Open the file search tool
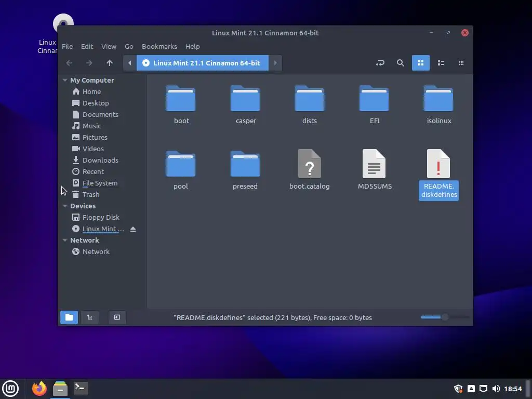The height and width of the screenshot is (399, 532). point(401,63)
